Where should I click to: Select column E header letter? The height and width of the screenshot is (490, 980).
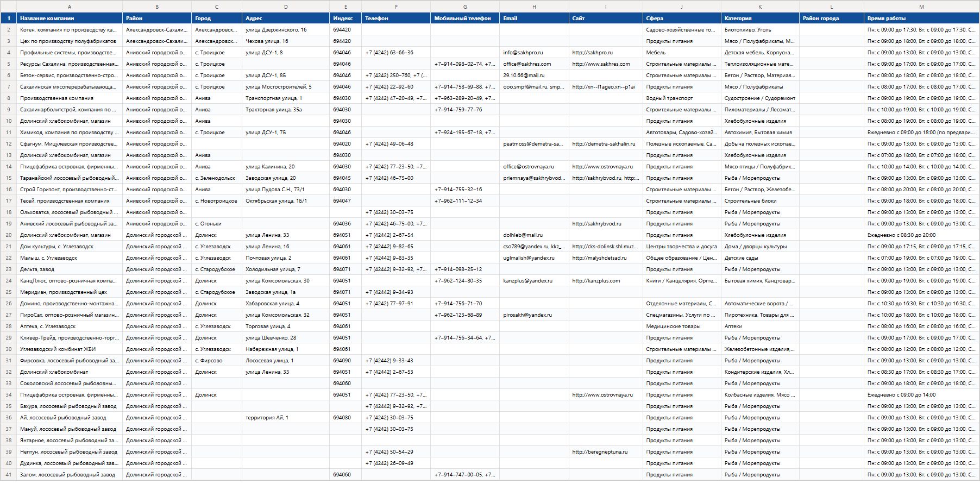[x=345, y=7]
